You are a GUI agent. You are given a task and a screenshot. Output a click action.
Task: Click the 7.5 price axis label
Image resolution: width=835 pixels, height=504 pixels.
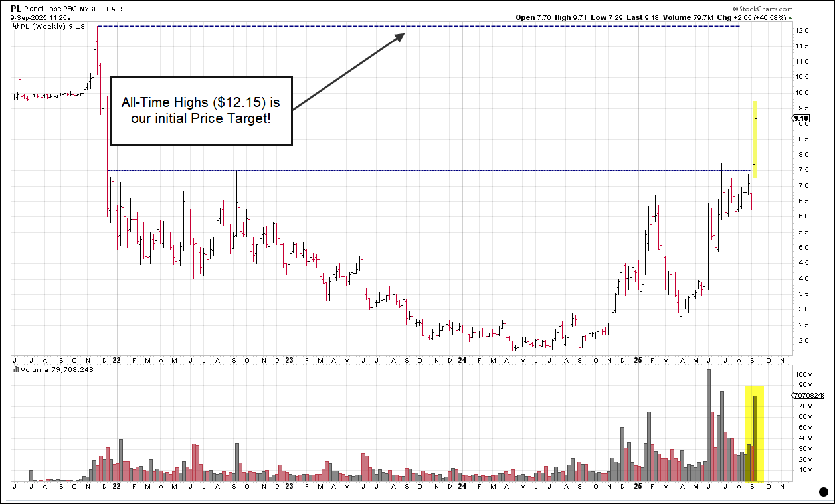(x=802, y=170)
